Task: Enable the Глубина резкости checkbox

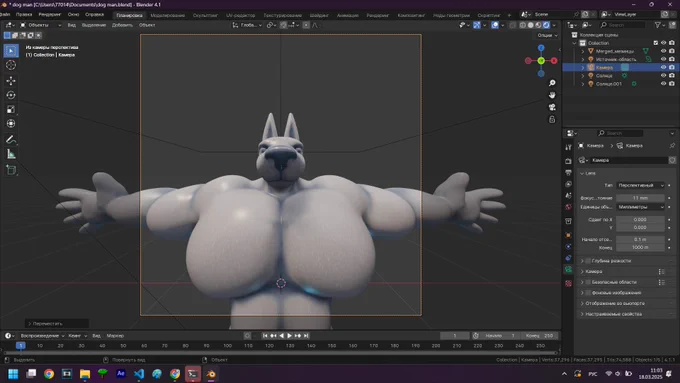Action: click(588, 261)
